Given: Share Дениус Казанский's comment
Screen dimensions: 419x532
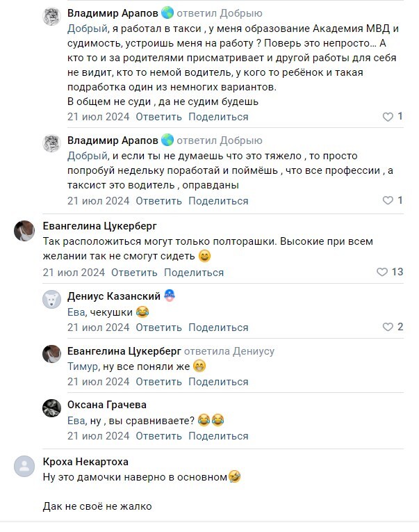Looking at the screenshot, I should coord(217,327).
